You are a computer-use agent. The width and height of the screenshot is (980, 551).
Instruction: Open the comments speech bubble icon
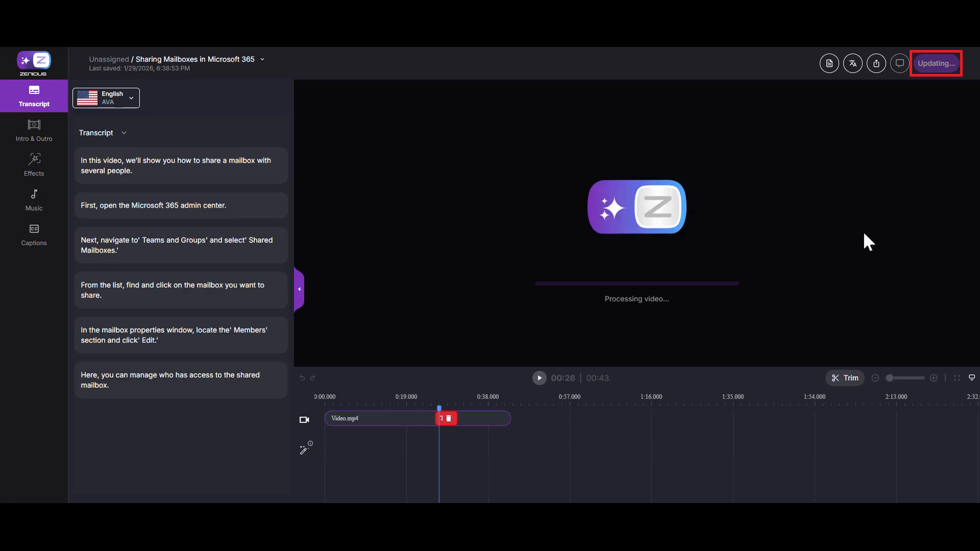click(899, 63)
